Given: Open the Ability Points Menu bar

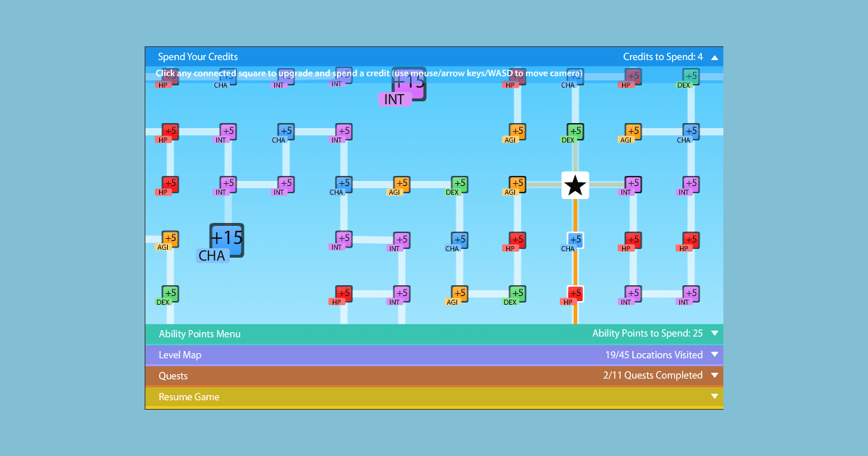Looking at the screenshot, I should click(x=434, y=334).
